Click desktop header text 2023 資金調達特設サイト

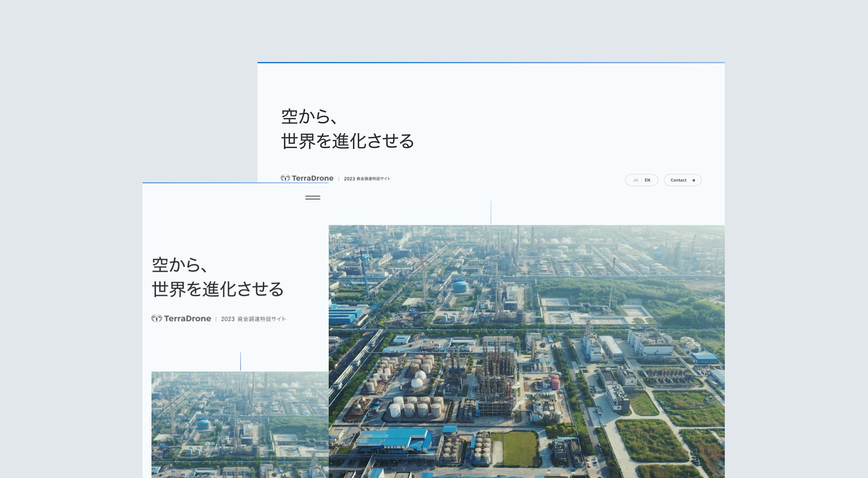pos(367,178)
